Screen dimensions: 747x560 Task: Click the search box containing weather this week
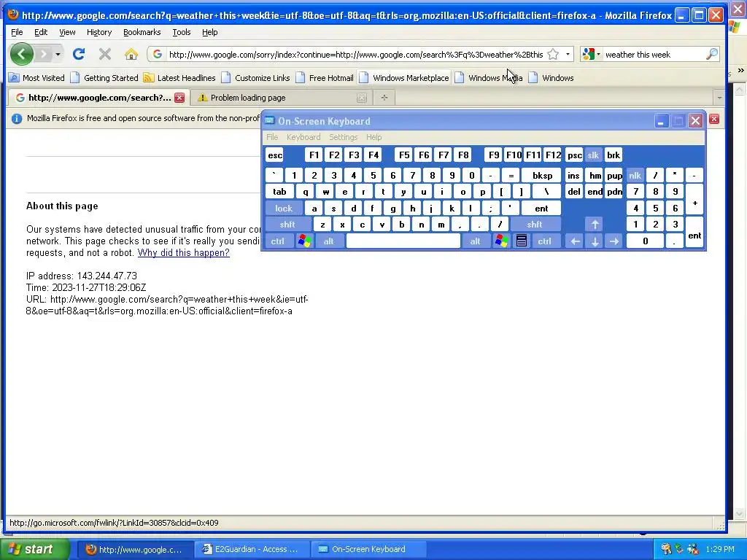[x=654, y=54]
